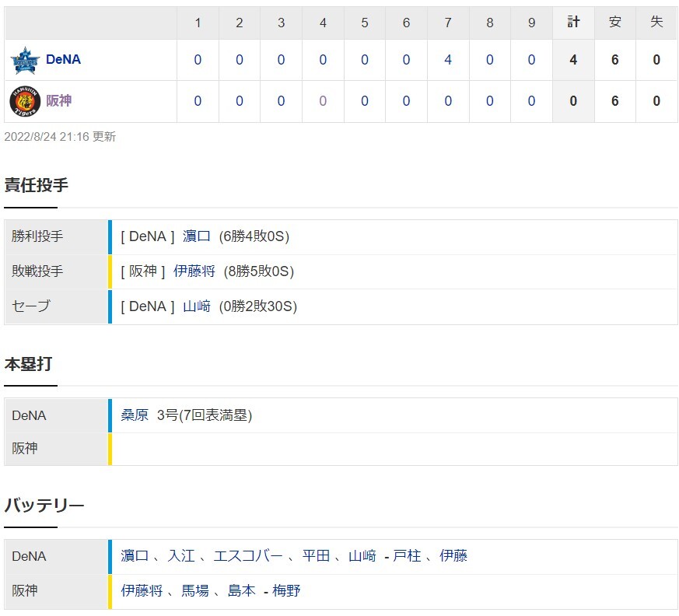Click 阪神's 4th inning score
This screenshot has width=679, height=616.
pos(323,101)
